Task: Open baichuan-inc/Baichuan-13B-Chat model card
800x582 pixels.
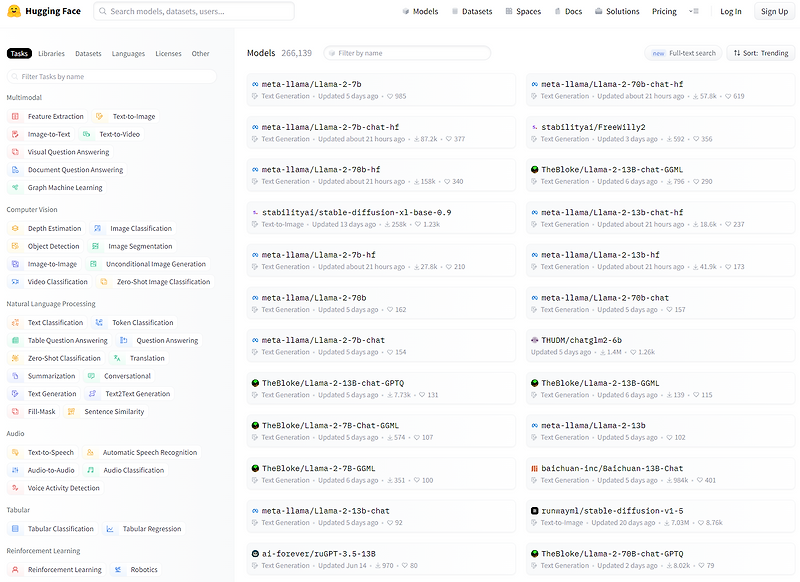Action: click(660, 474)
